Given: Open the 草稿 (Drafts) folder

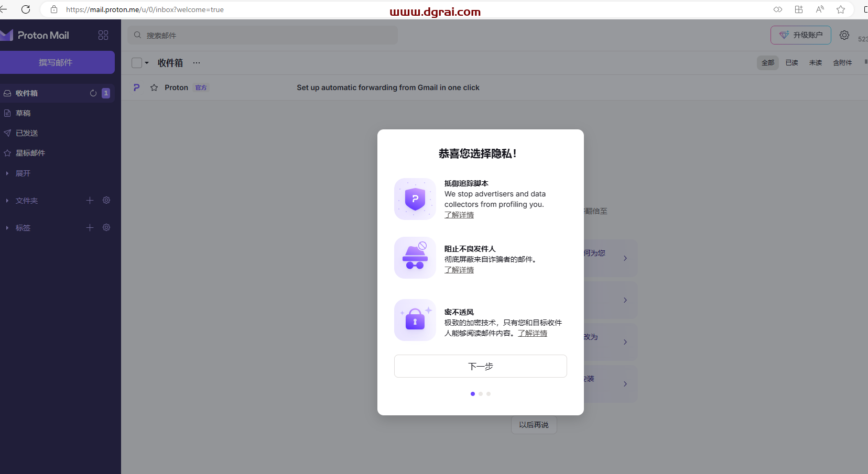Looking at the screenshot, I should (24, 113).
